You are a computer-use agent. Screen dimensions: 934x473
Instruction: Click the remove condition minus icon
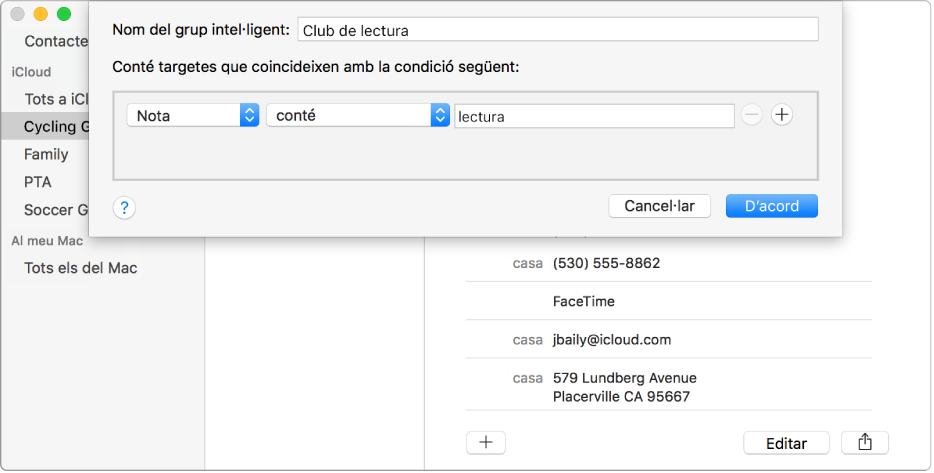[752, 115]
